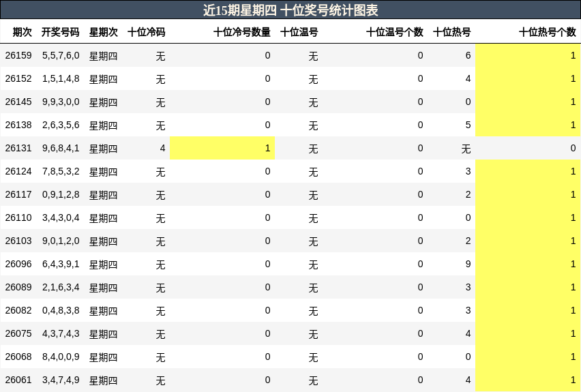Select winning numbers 4,3,7,4,3
Screen dimensions: 581x392
[61, 333]
